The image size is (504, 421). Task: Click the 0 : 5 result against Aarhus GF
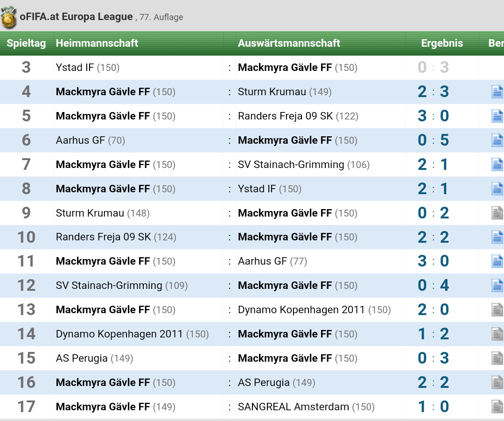[433, 140]
